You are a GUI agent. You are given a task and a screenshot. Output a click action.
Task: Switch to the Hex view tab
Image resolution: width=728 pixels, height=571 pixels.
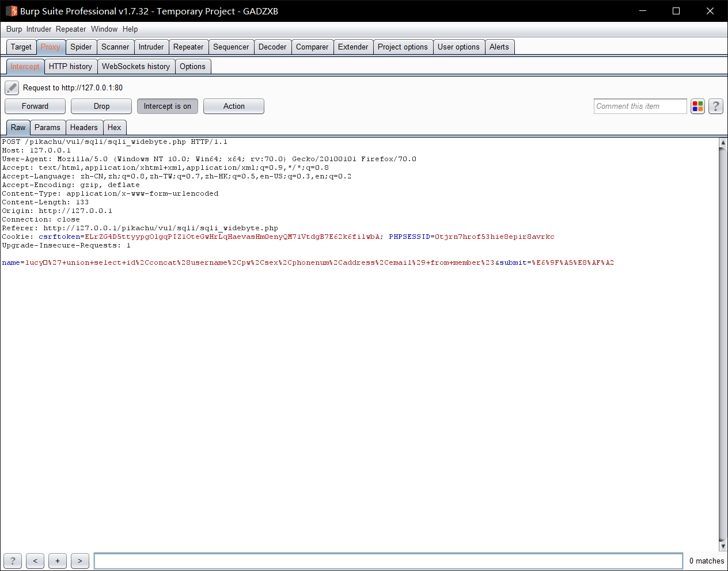tap(115, 128)
